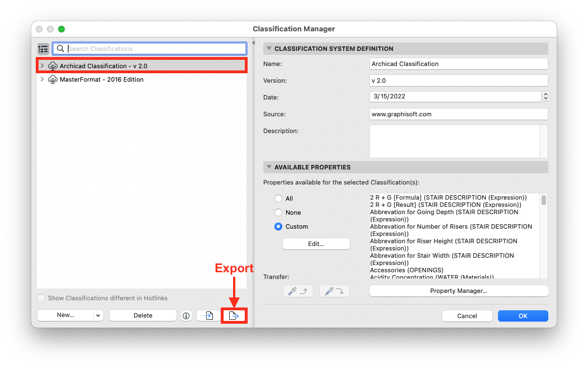Click the Import classification icon
The width and height of the screenshot is (588, 369).
point(208,316)
